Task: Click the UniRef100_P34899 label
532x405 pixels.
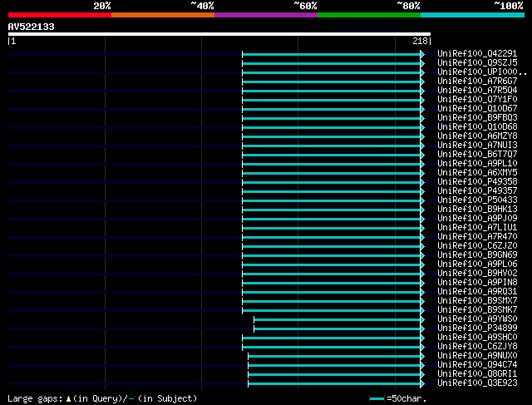Action: click(477, 328)
